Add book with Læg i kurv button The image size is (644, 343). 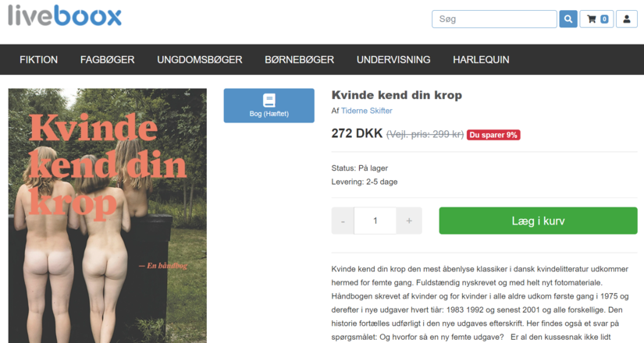pyautogui.click(x=538, y=221)
